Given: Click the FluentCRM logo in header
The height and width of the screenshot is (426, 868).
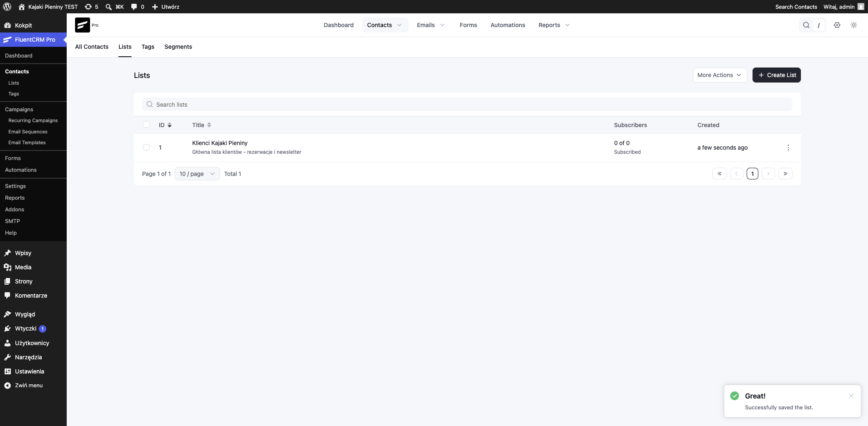Looking at the screenshot, I should pos(83,25).
